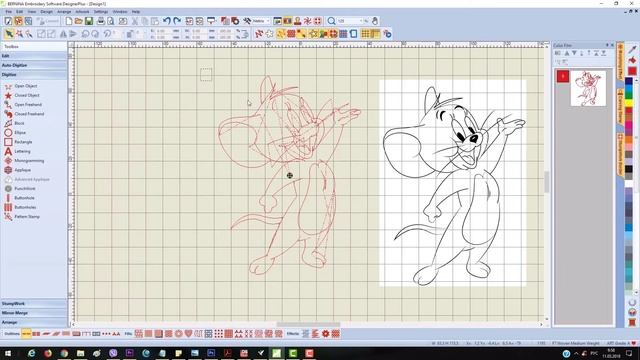Select the Open Object digitizing tool

point(20,86)
